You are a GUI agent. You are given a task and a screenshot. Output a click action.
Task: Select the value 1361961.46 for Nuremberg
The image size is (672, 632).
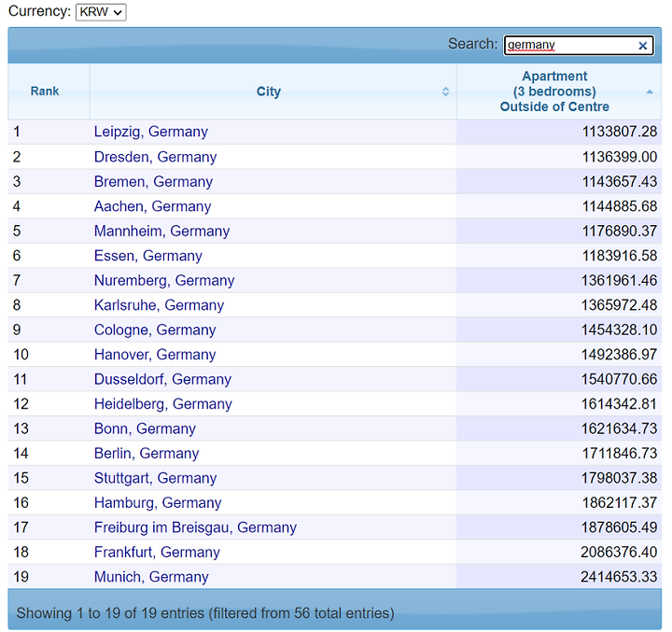point(619,280)
